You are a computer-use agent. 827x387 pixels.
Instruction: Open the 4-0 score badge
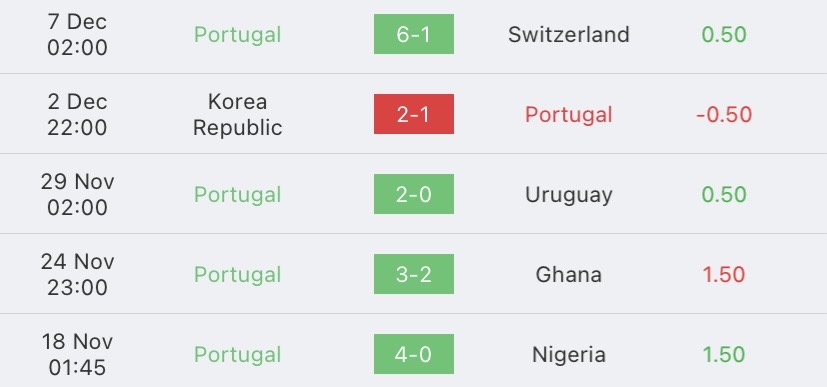point(414,354)
